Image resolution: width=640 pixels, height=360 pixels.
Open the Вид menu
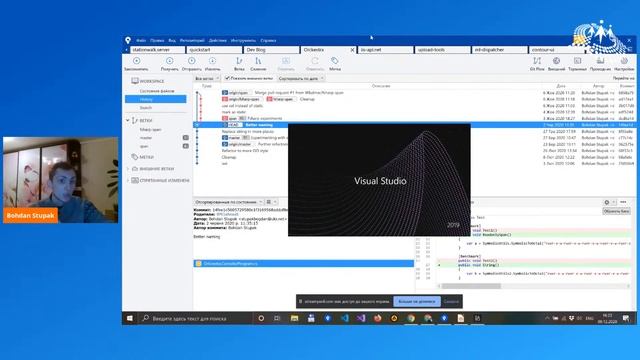coord(172,41)
